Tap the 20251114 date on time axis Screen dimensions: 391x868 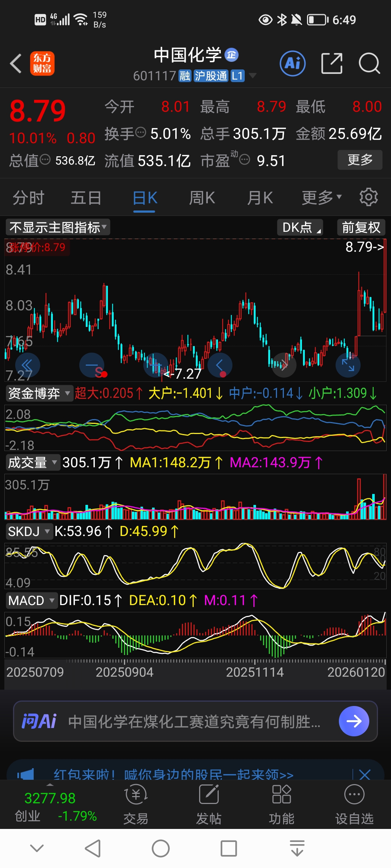click(255, 672)
